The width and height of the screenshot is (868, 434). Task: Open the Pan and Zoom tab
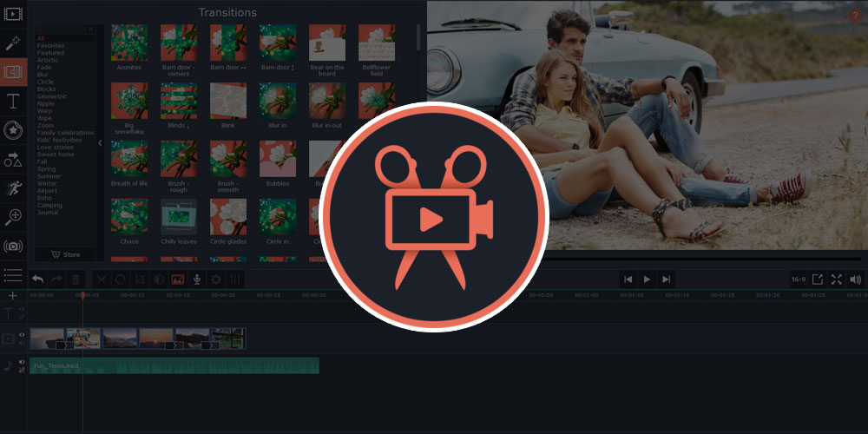click(13, 218)
